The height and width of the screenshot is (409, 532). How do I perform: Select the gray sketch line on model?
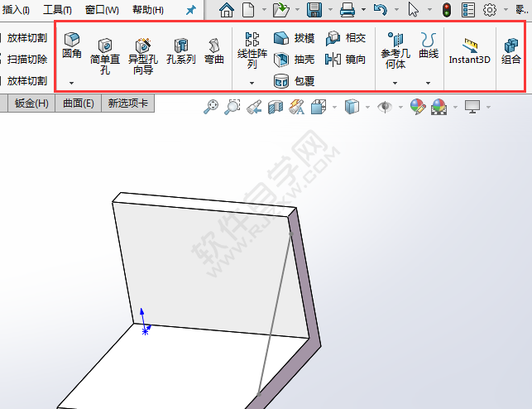point(275,314)
